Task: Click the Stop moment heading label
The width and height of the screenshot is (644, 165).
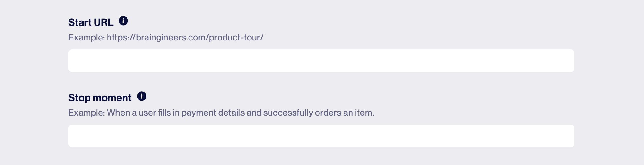Action: [100, 98]
